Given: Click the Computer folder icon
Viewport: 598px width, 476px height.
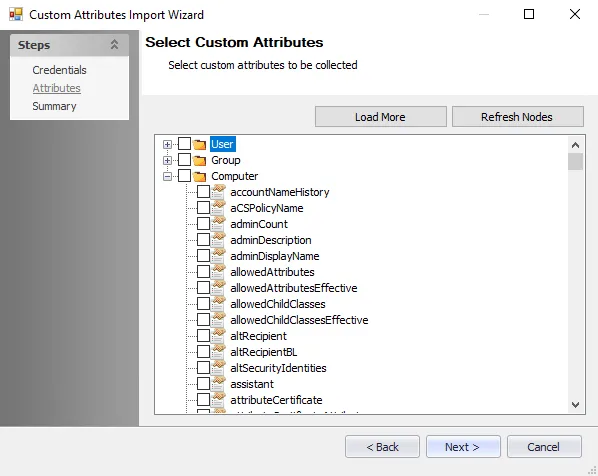Looking at the screenshot, I should [199, 177].
